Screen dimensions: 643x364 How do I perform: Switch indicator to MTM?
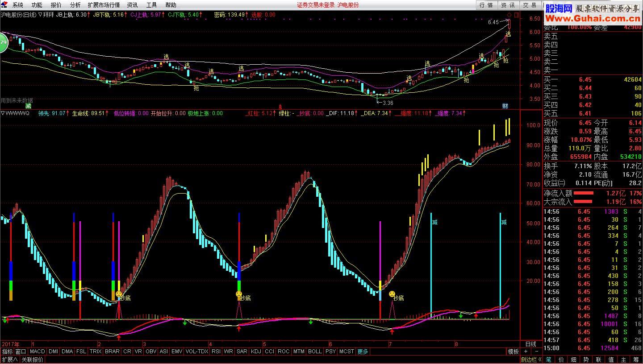tap(299, 352)
